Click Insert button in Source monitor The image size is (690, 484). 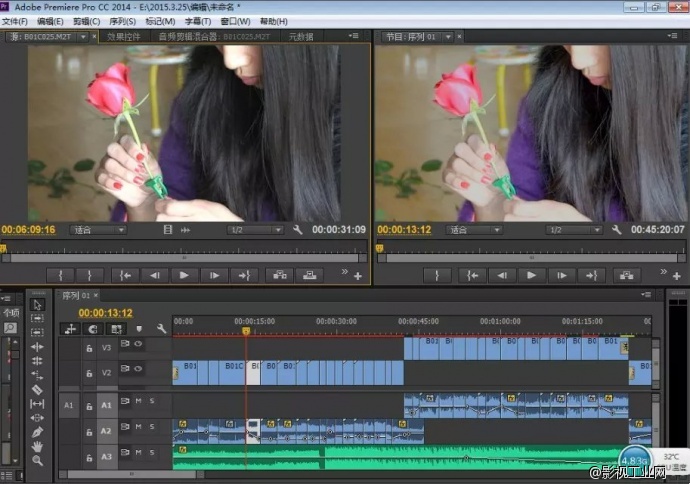280,275
